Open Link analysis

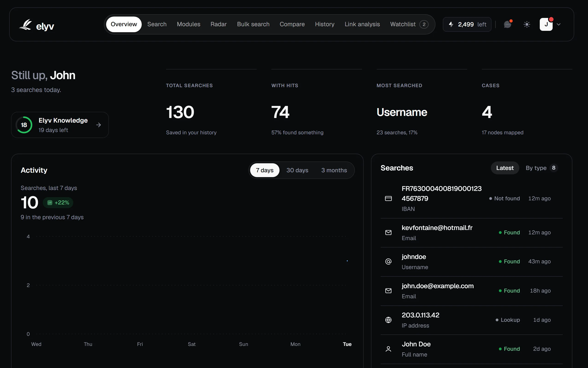point(362,24)
